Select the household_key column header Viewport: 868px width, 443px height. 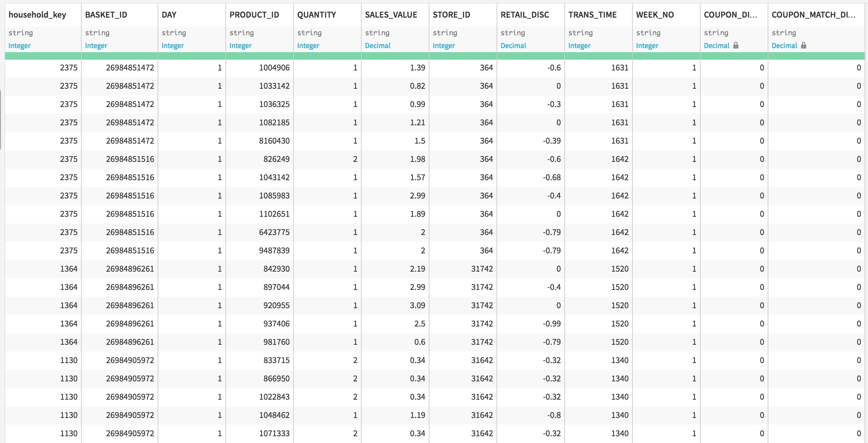(37, 15)
